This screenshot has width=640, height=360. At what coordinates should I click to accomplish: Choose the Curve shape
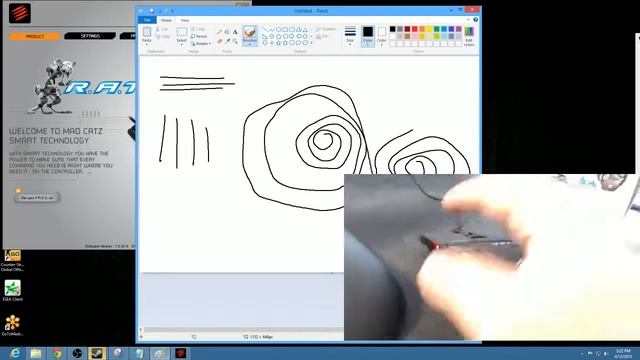click(272, 30)
